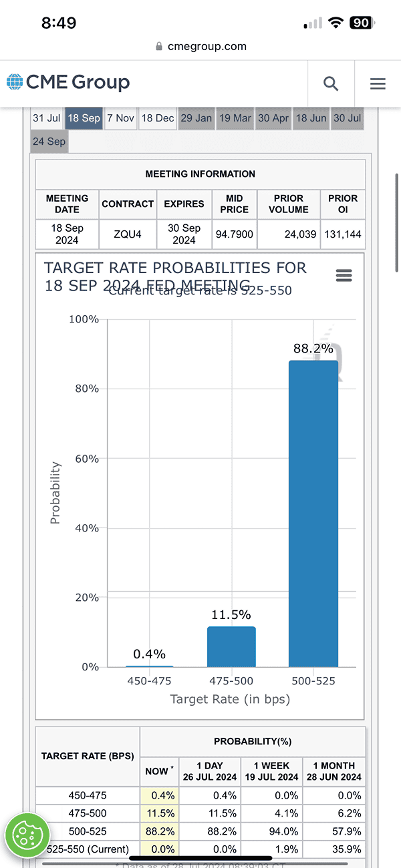Viewport: 401px width, 868px height.
Task: Open the hamburger navigation menu
Action: [x=378, y=83]
